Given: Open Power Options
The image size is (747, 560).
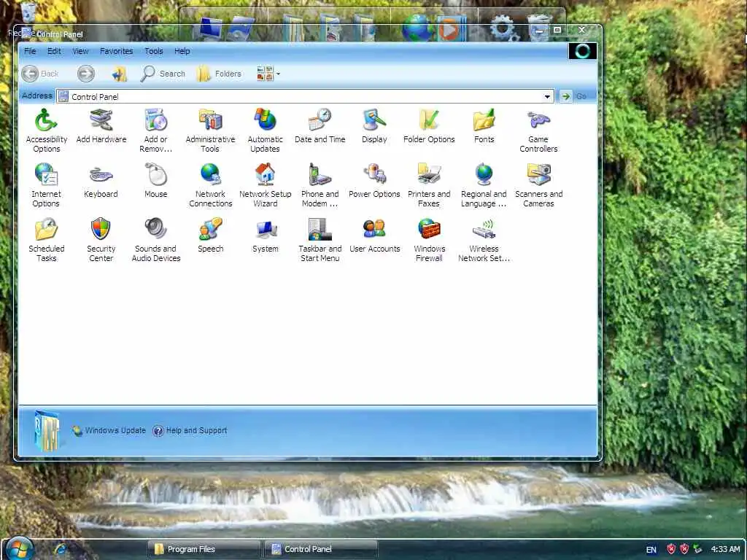Looking at the screenshot, I should tap(374, 181).
